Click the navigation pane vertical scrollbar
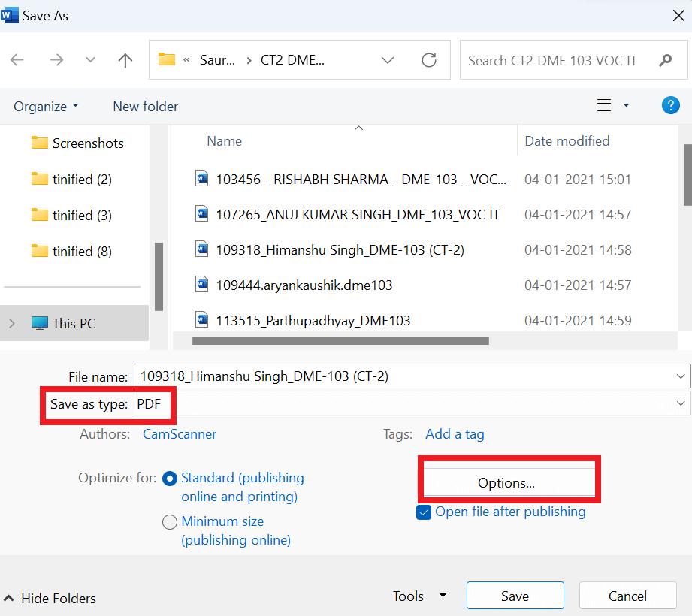This screenshot has height=616, width=692. click(x=159, y=276)
